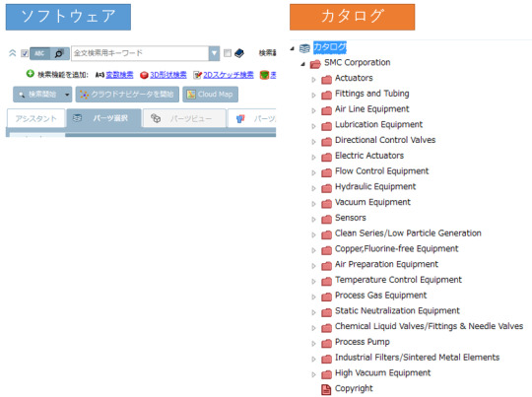
Task: Click the クラウドナビゲータを開始 button
Action: point(127,95)
